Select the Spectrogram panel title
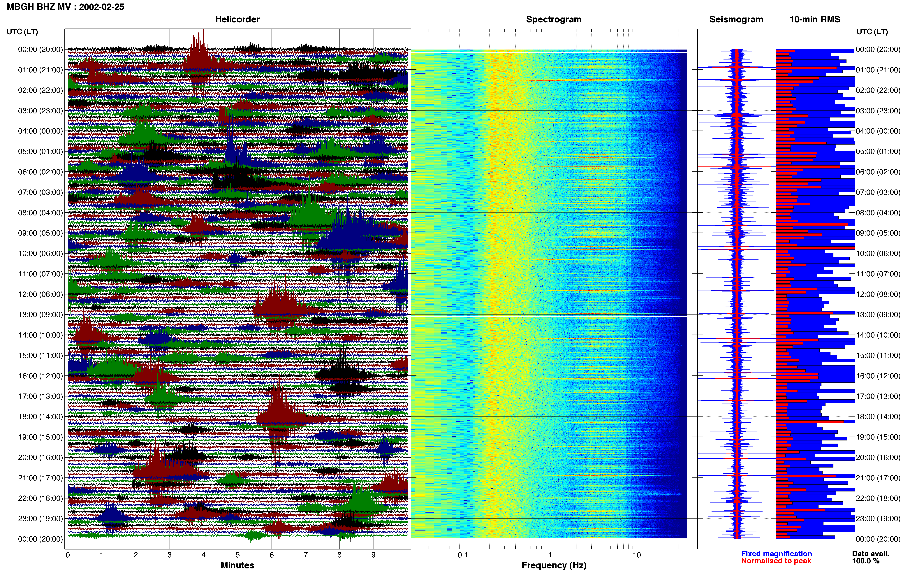The height and width of the screenshot is (578, 924). pos(554,20)
